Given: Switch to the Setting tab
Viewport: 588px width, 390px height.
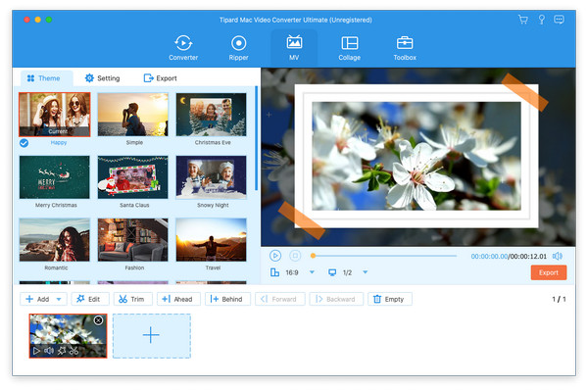Looking at the screenshot, I should point(102,78).
